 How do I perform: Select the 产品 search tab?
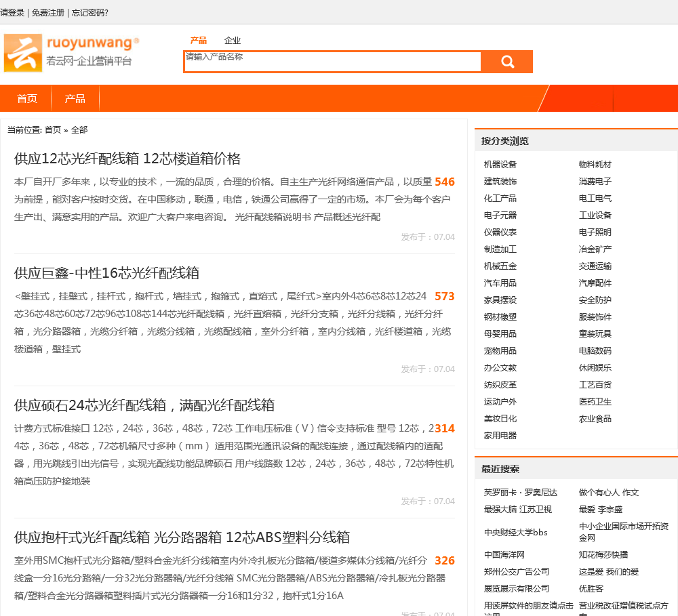coord(199,41)
